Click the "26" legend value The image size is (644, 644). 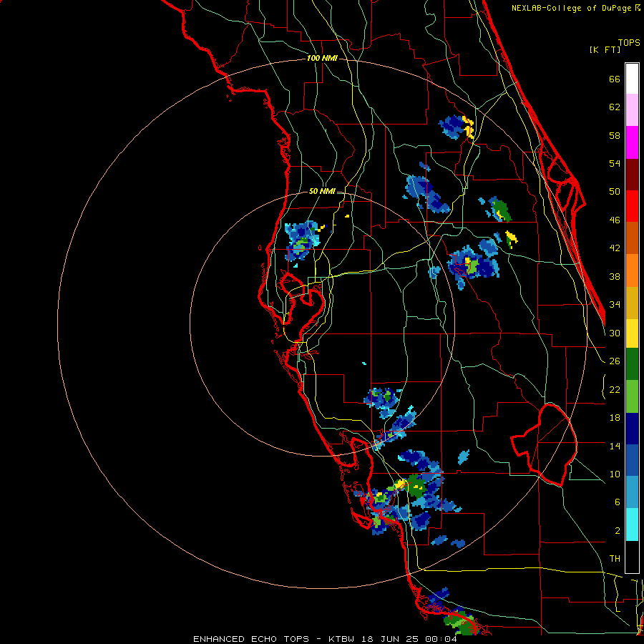(x=615, y=361)
